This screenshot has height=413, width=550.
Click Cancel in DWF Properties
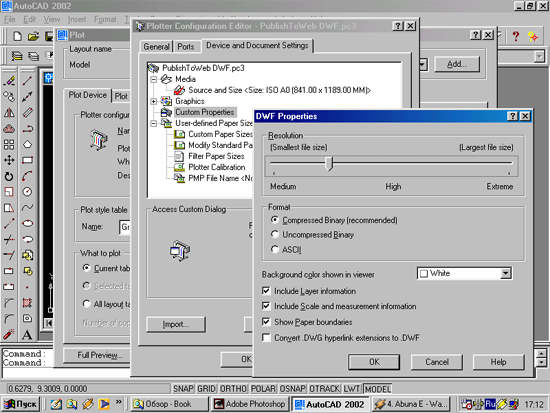coord(437,362)
